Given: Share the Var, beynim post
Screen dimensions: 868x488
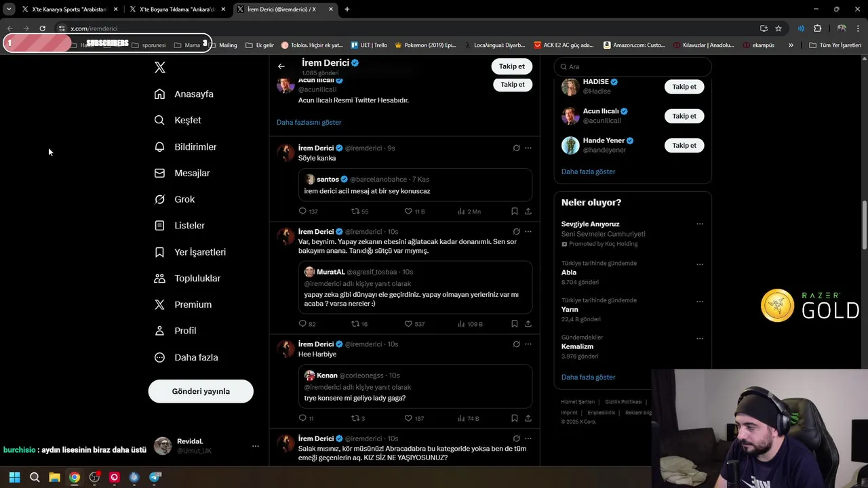Looking at the screenshot, I should (x=528, y=324).
